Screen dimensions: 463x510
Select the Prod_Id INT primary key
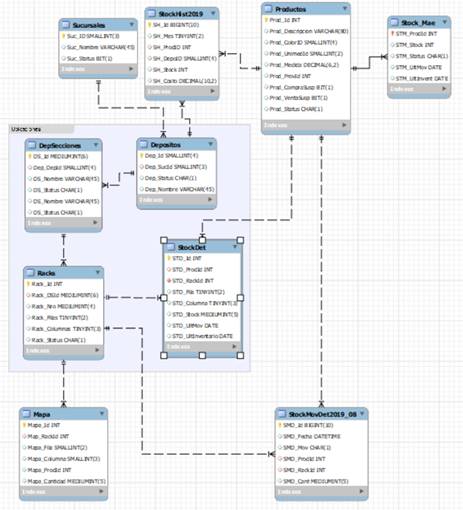tap(283, 20)
